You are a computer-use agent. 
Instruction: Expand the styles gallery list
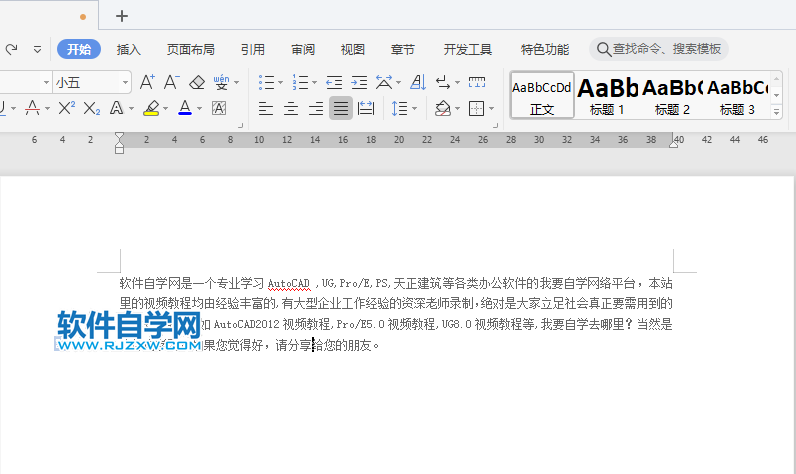[777, 113]
